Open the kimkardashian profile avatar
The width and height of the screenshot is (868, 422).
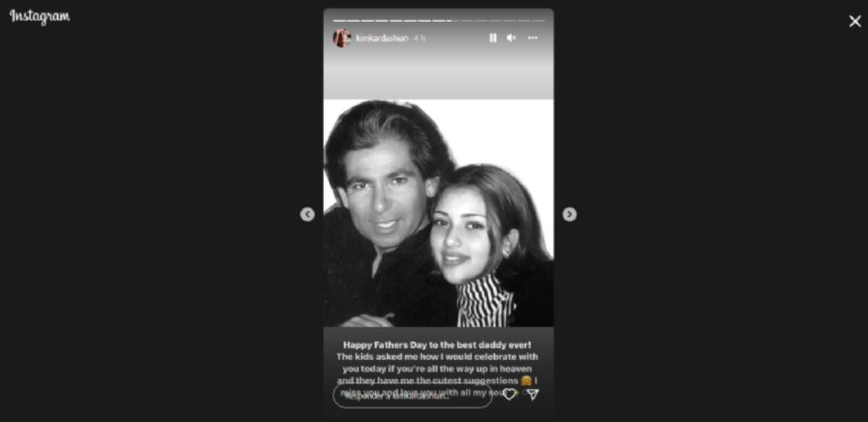tap(341, 38)
